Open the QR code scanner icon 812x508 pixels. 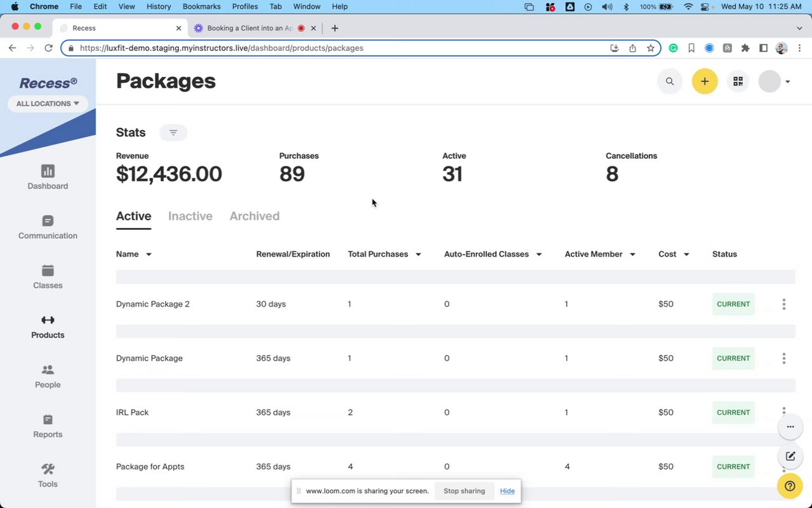pos(738,81)
